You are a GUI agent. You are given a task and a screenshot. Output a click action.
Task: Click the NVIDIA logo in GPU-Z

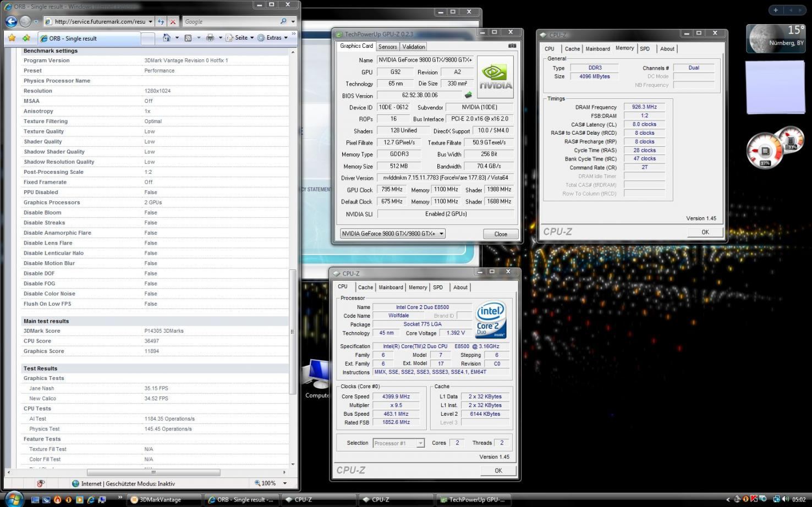[495, 77]
